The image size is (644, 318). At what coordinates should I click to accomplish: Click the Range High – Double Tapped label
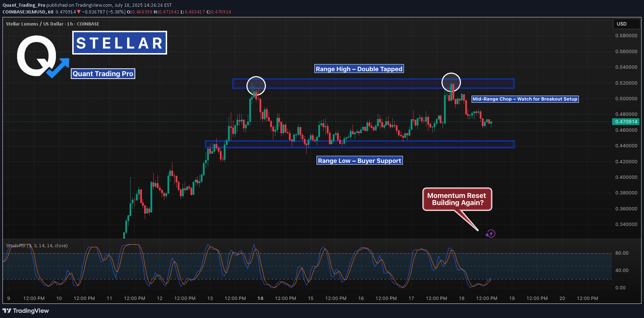[x=359, y=69]
